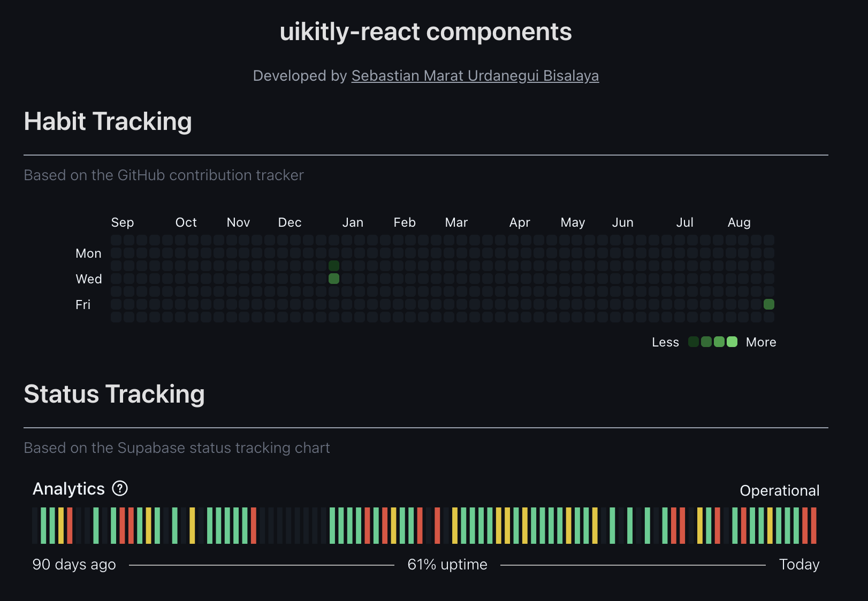Click the 'Jan' month label
The image size is (868, 601).
point(353,222)
